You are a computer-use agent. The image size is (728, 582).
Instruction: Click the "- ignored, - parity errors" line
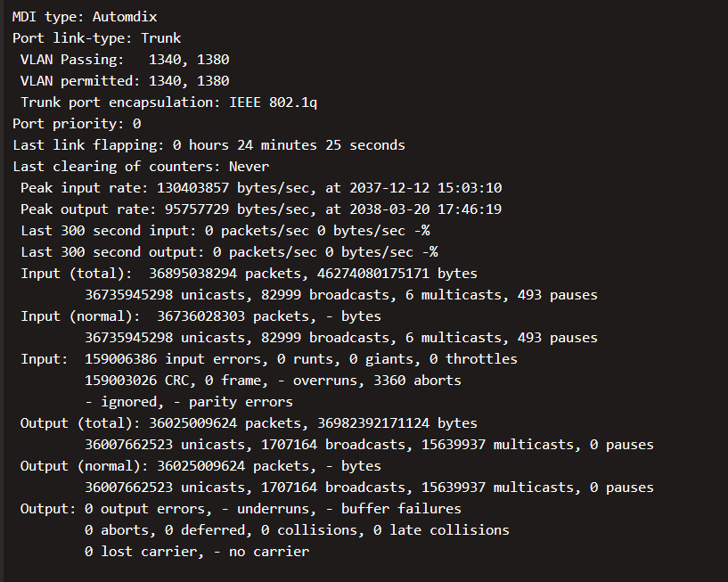[x=189, y=402]
